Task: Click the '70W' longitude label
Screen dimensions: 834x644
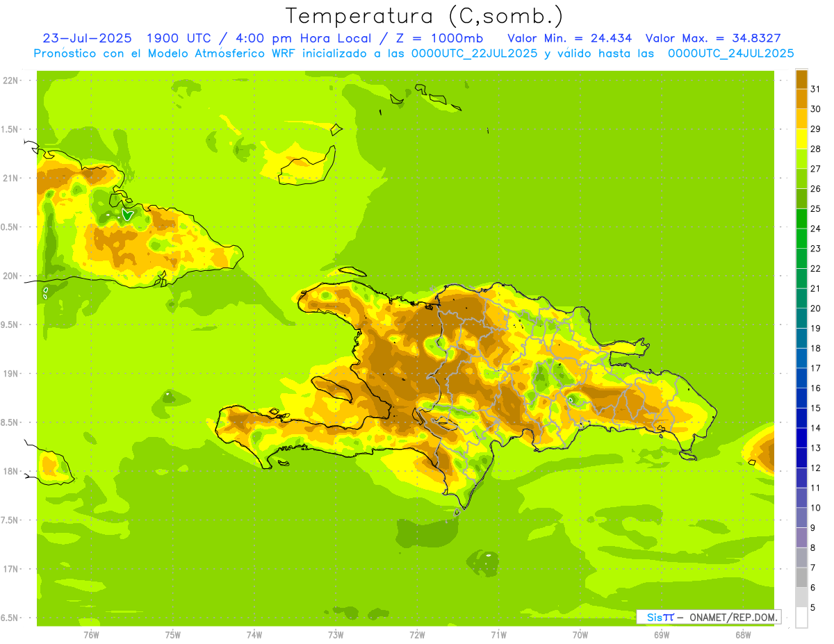Action: click(580, 635)
